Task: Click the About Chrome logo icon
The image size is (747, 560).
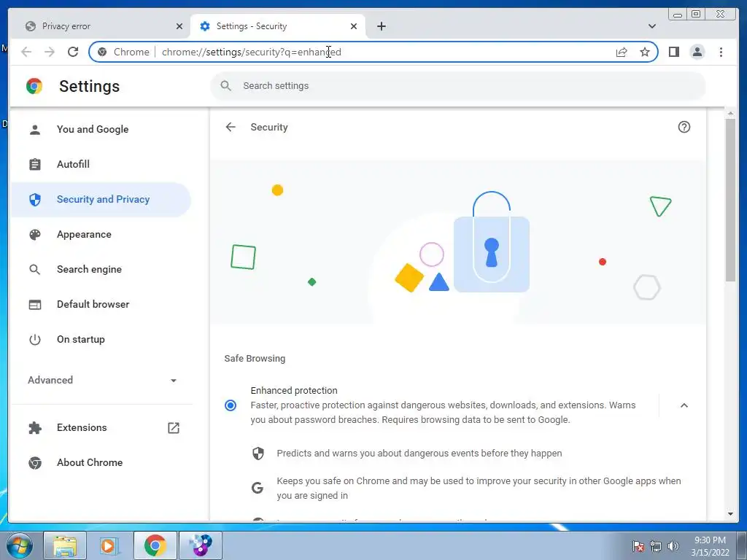Action: pyautogui.click(x=35, y=462)
